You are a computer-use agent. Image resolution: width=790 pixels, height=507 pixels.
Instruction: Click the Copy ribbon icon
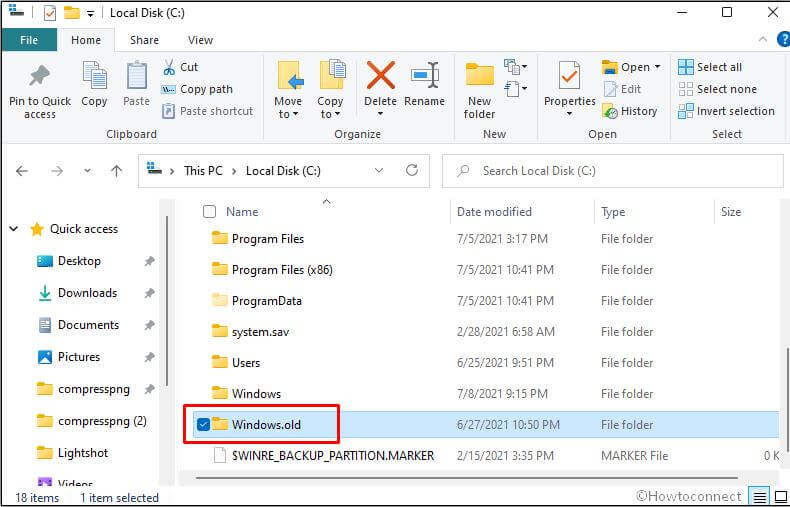click(x=94, y=76)
